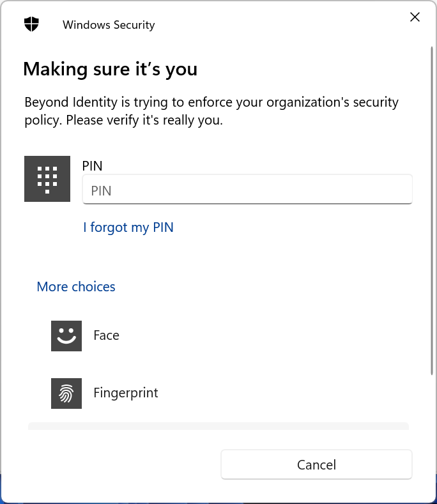Click the PIN label above the field
This screenshot has width=437, height=504.
[x=93, y=165]
